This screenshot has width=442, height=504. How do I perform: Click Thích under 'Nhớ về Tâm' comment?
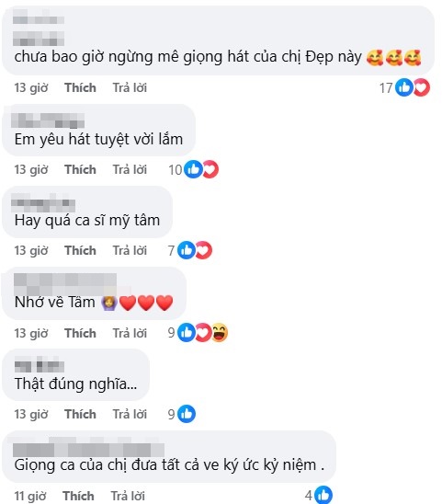point(80,333)
